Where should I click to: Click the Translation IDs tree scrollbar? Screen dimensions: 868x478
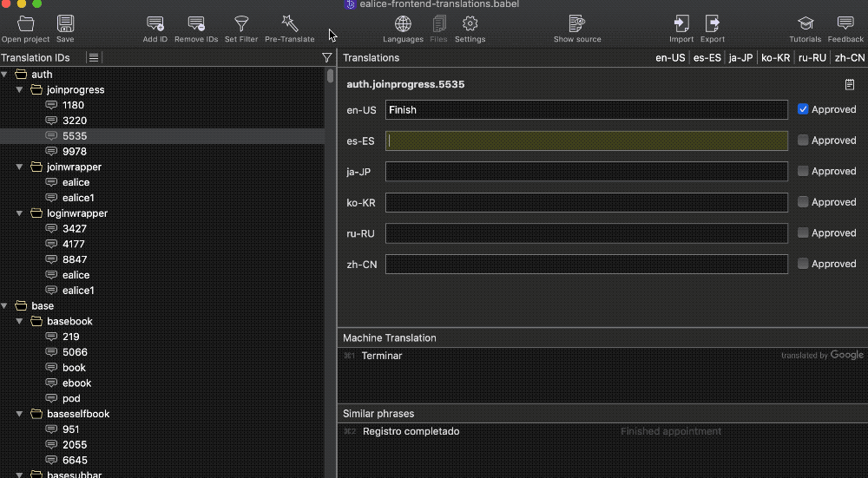tap(331, 75)
